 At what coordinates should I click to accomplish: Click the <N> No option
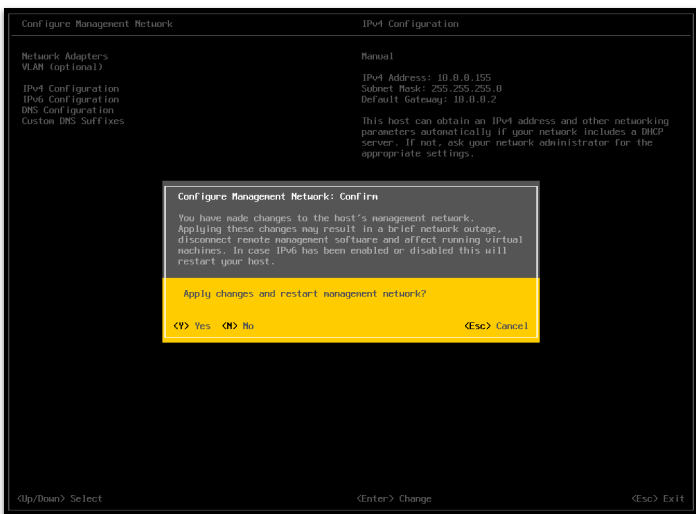click(x=237, y=326)
